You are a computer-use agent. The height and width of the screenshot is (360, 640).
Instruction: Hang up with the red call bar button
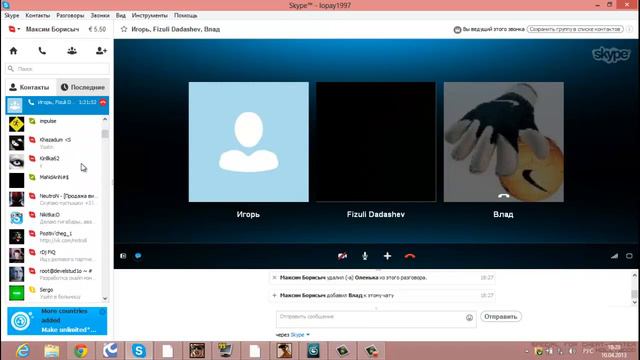coord(410,256)
